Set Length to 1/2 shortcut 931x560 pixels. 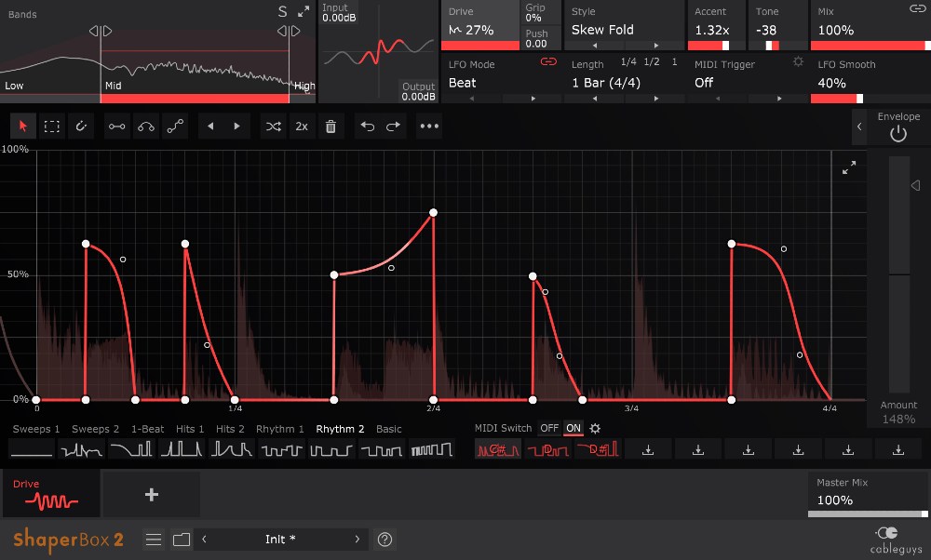coord(652,61)
